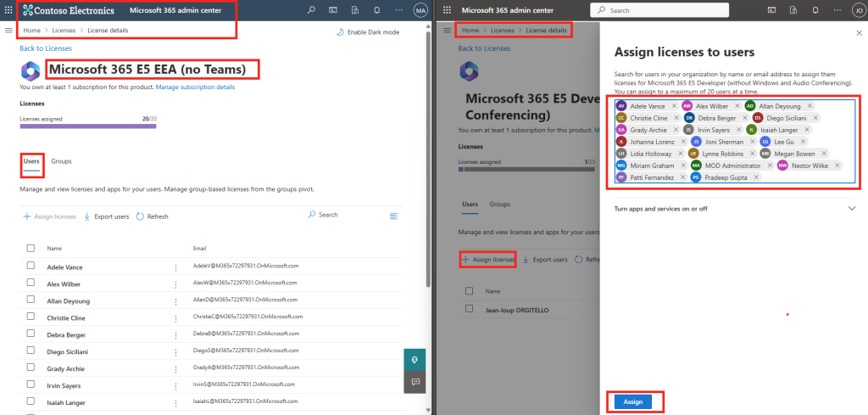Image resolution: width=868 pixels, height=415 pixels.
Task: Check the Irvin Sayers row checkbox
Action: [31, 384]
